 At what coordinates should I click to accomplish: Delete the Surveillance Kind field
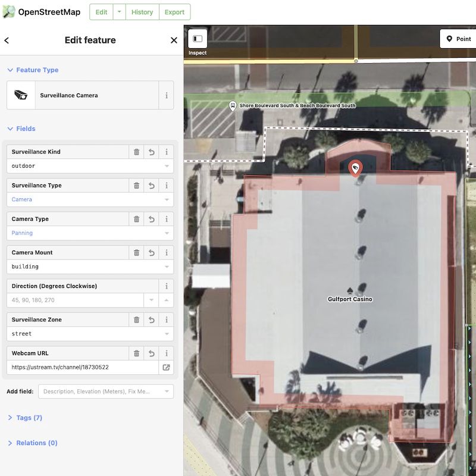(x=137, y=152)
